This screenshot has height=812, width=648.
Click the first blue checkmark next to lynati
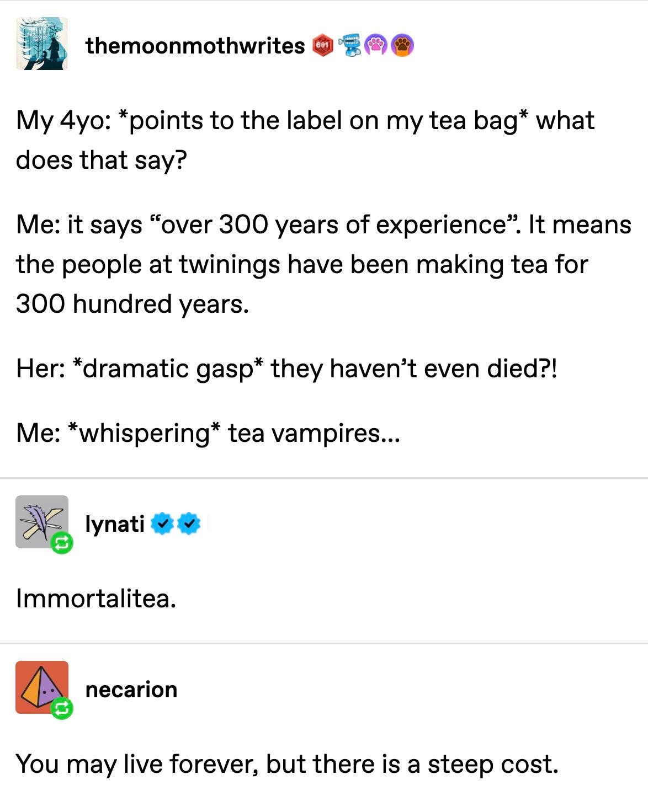point(162,523)
